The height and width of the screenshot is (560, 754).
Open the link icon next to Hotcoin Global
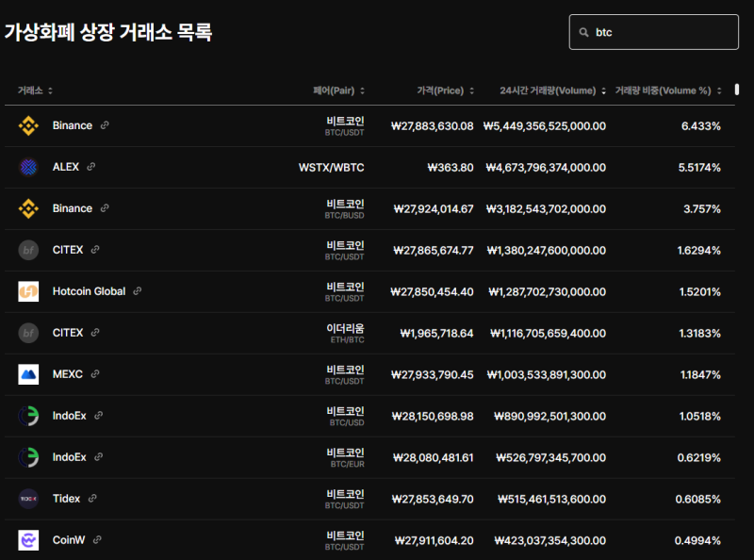(x=138, y=290)
